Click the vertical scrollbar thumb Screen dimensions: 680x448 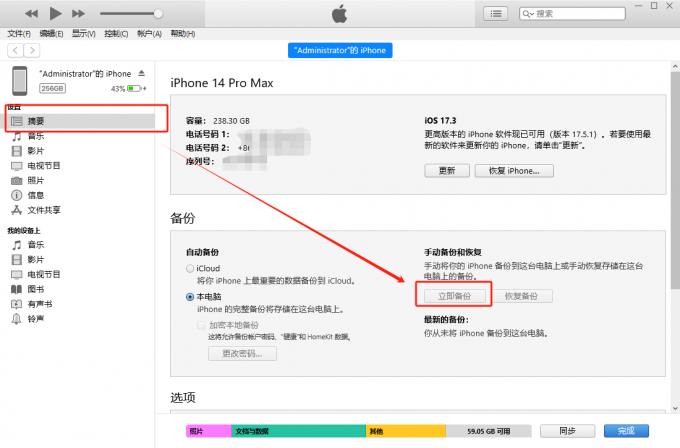[675, 180]
